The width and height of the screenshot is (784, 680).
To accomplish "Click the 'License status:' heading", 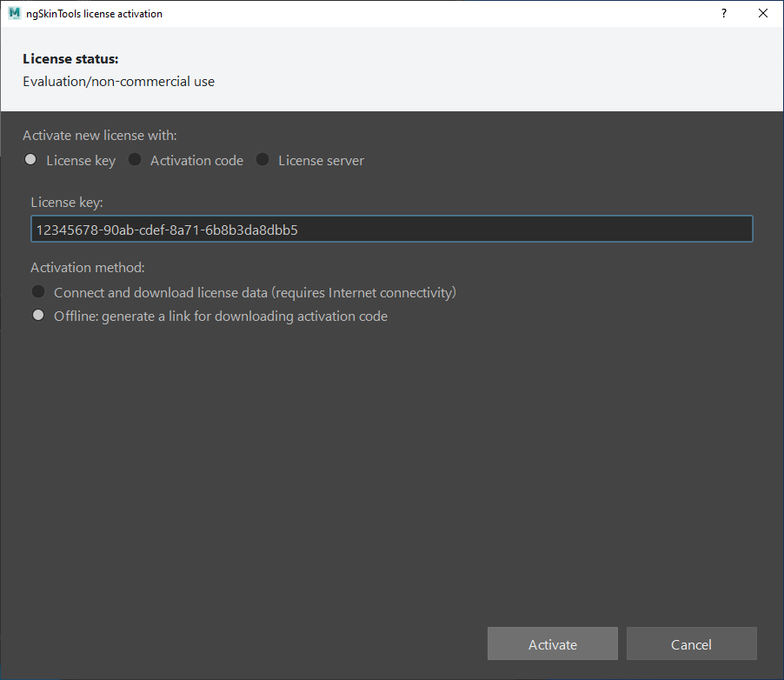I will point(70,59).
